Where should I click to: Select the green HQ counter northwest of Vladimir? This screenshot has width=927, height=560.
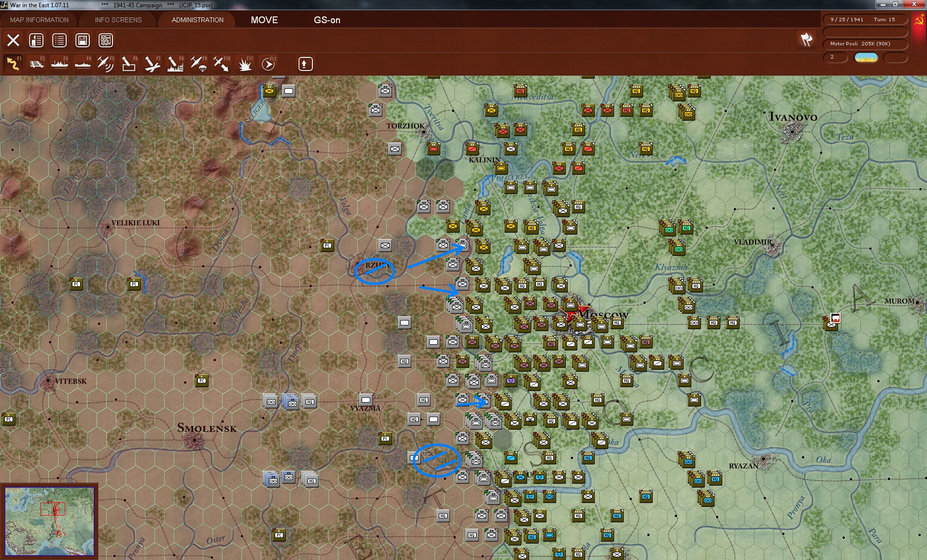(687, 227)
